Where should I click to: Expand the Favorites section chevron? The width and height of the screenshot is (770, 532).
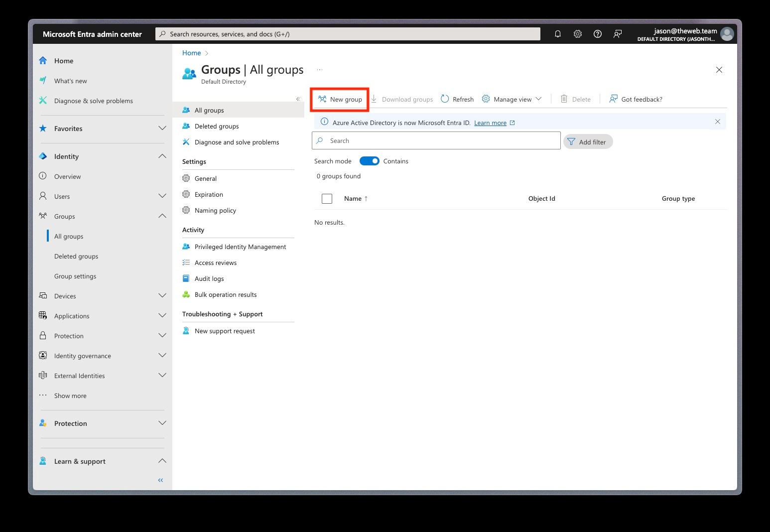[162, 129]
